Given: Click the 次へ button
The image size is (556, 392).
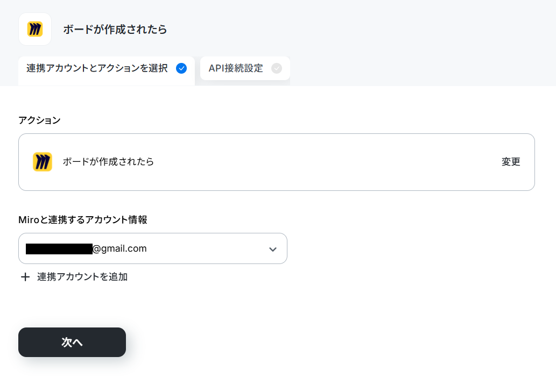Looking at the screenshot, I should 72,342.
